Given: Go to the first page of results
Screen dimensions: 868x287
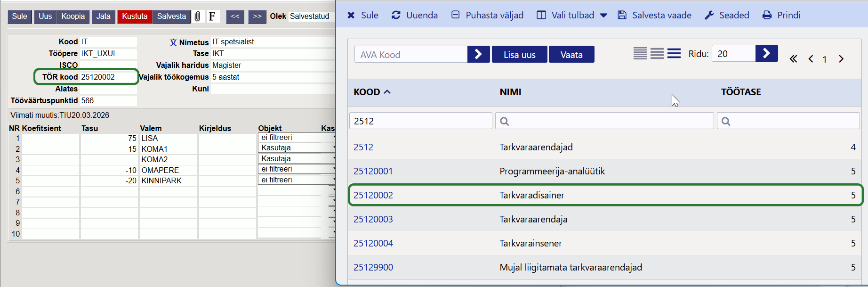Looking at the screenshot, I should (x=794, y=59).
